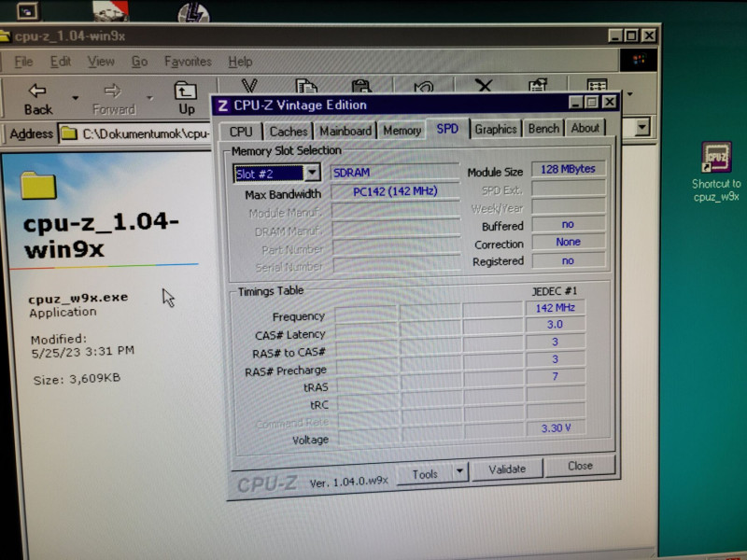
Task: Click the Correction None value
Action: click(569, 242)
